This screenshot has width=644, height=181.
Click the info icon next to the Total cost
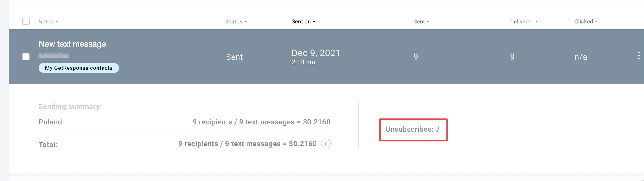tap(325, 144)
